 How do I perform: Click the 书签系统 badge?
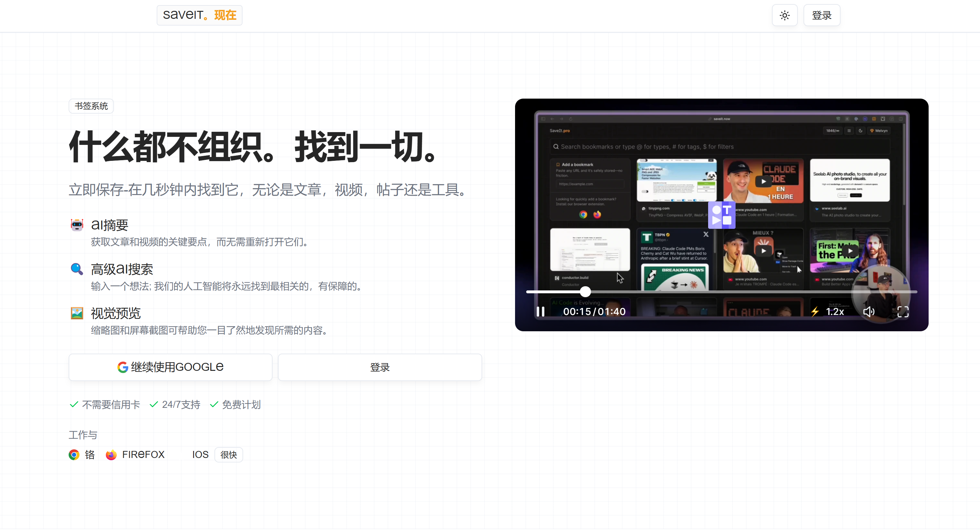point(91,106)
